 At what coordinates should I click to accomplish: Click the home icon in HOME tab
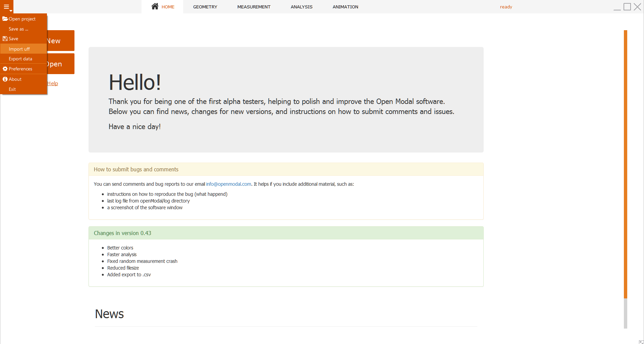click(155, 6)
